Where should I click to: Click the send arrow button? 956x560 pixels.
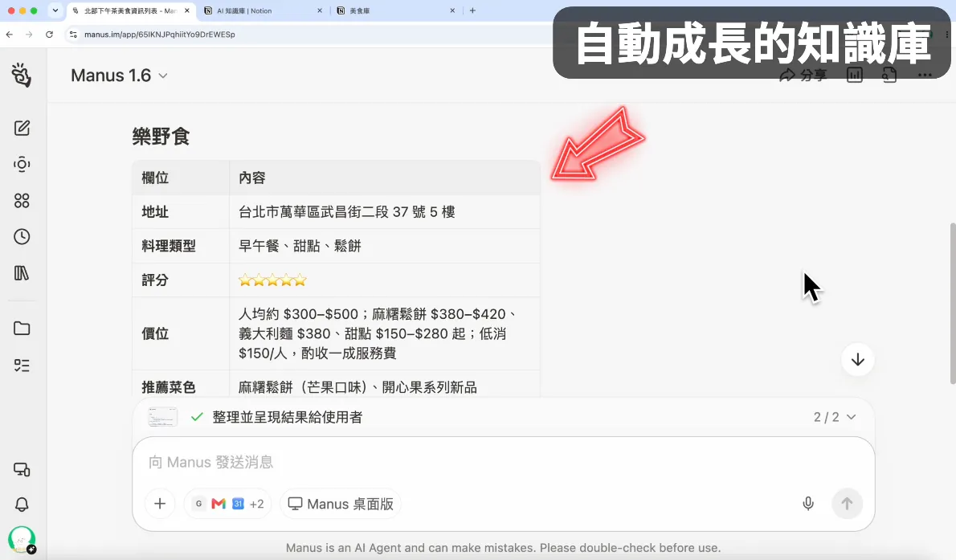(x=847, y=503)
